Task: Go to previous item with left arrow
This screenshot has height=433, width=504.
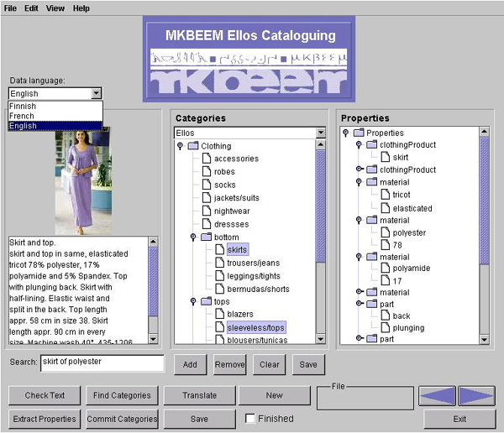Action: 437,396
